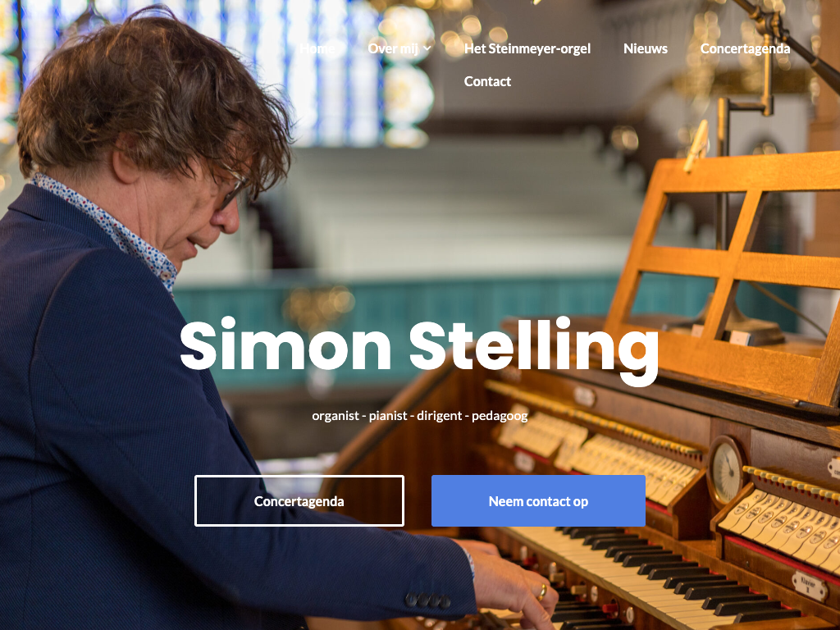Click the word pedagoog in the subtitle

[500, 416]
